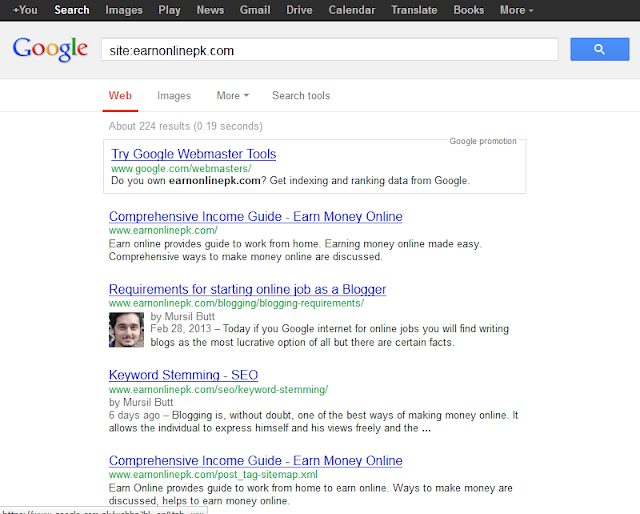Click the 'Earn online provides guide' snippet
This screenshot has width=640, height=514.
pos(295,250)
